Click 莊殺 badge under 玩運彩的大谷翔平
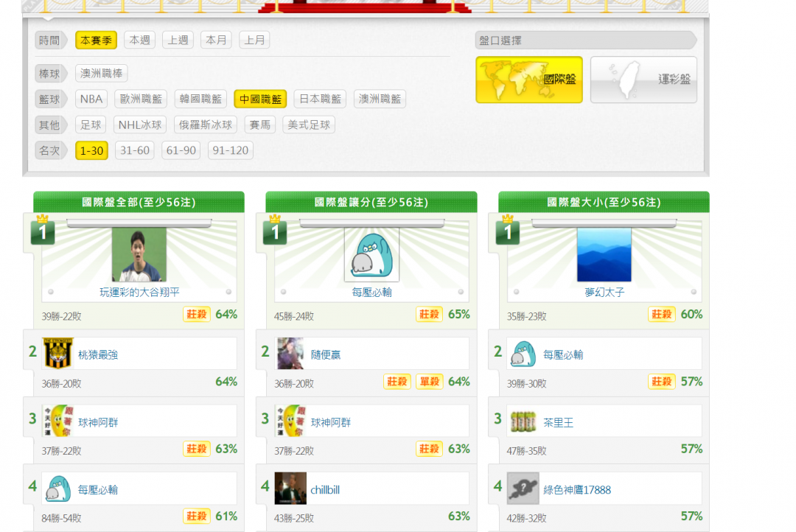The height and width of the screenshot is (532, 796). point(197,315)
